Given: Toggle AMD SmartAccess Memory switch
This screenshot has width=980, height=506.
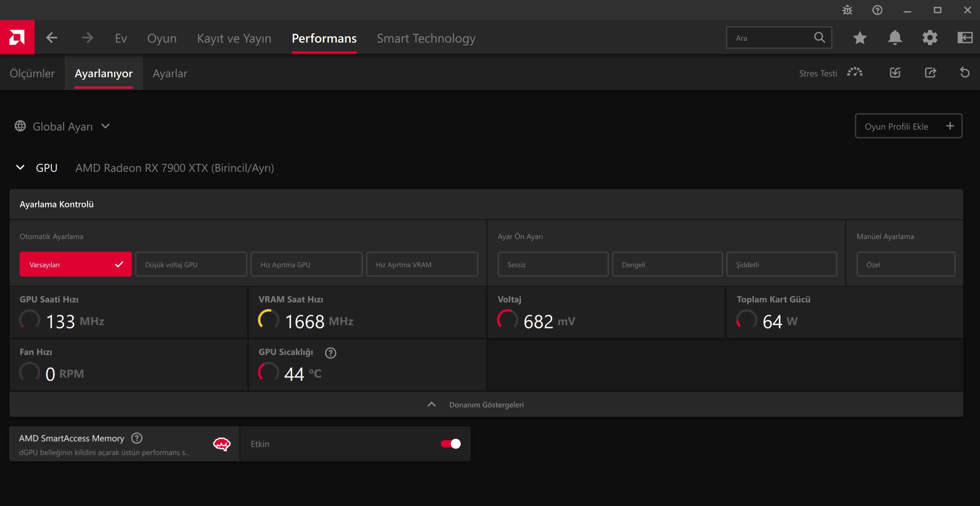Looking at the screenshot, I should pyautogui.click(x=451, y=444).
